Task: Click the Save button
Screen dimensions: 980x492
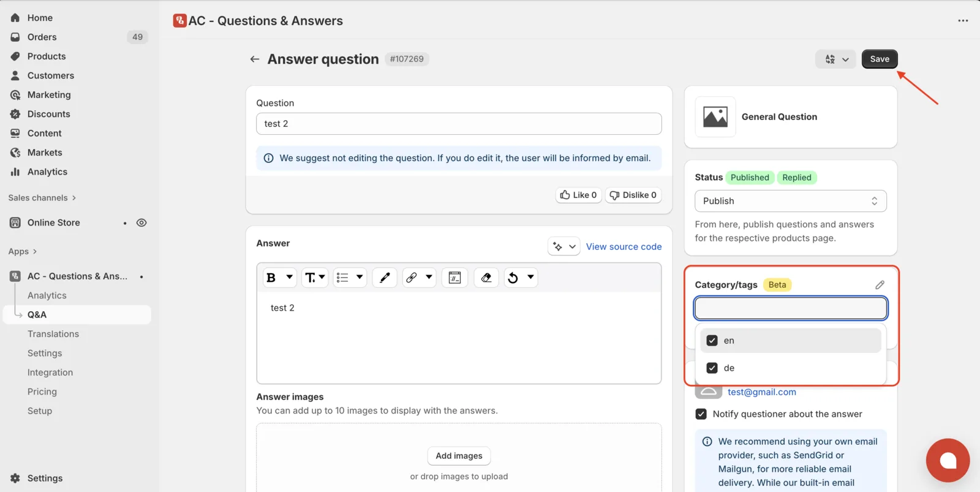Action: pyautogui.click(x=880, y=59)
